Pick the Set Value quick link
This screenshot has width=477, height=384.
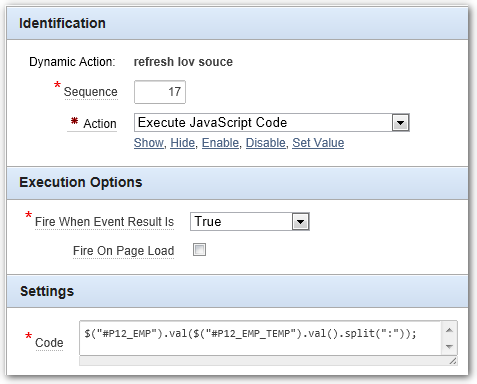click(x=318, y=143)
